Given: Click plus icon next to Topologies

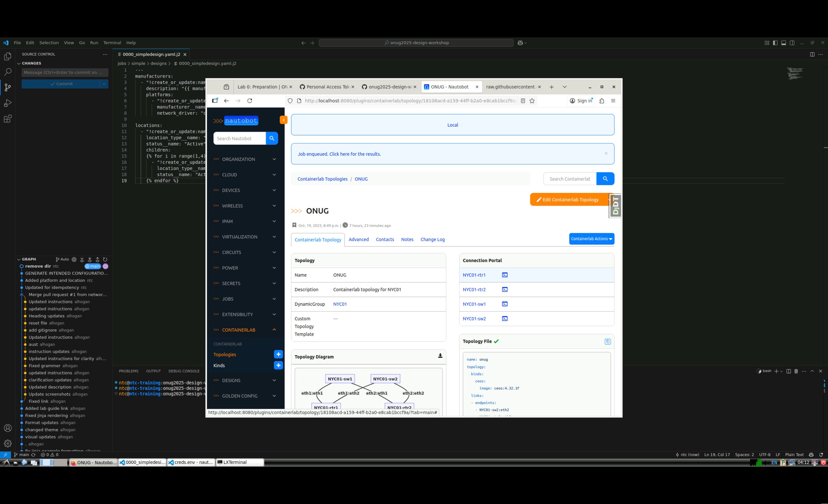Looking at the screenshot, I should pos(278,354).
